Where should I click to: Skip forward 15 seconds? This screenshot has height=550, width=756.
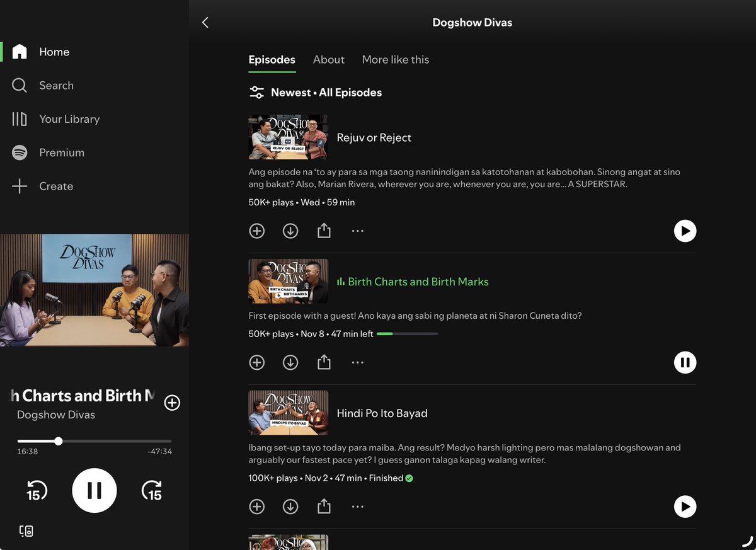(152, 491)
